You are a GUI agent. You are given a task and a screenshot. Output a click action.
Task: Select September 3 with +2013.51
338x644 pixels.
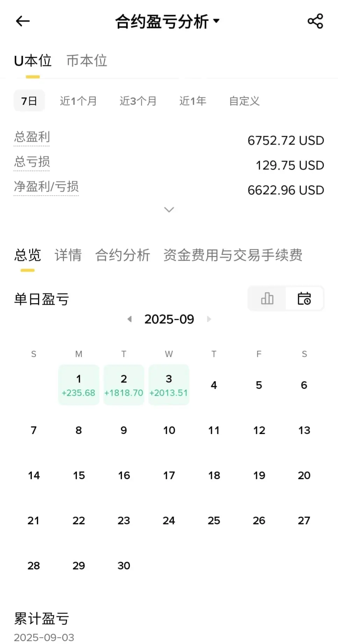point(169,385)
